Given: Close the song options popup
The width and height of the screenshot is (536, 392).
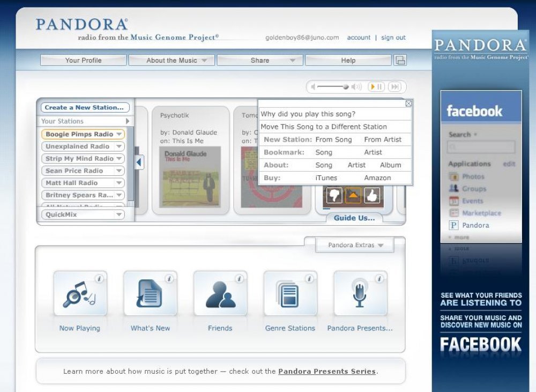Looking at the screenshot, I should pyautogui.click(x=408, y=103).
